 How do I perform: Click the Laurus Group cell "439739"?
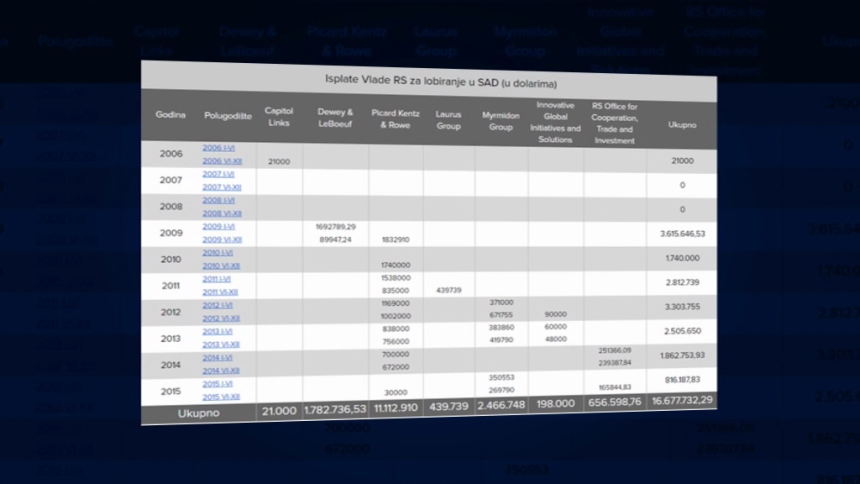tap(449, 290)
